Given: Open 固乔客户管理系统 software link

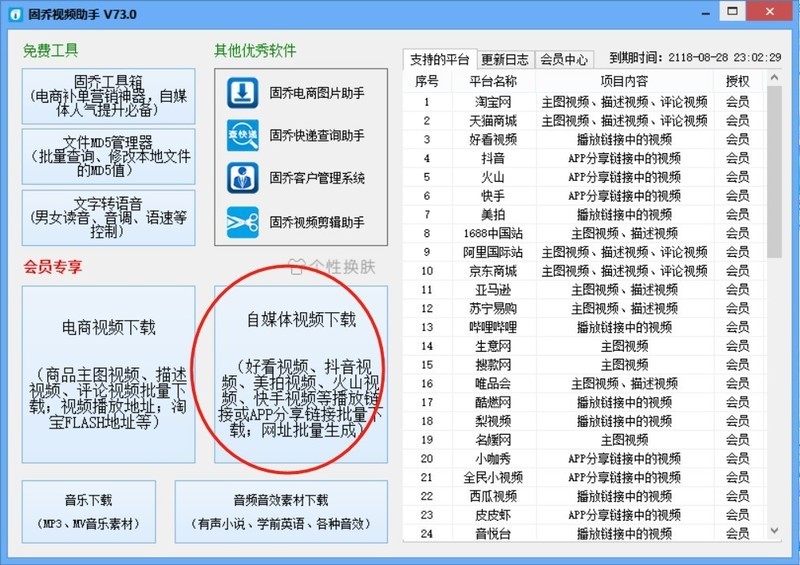Looking at the screenshot, I should click(317, 178).
